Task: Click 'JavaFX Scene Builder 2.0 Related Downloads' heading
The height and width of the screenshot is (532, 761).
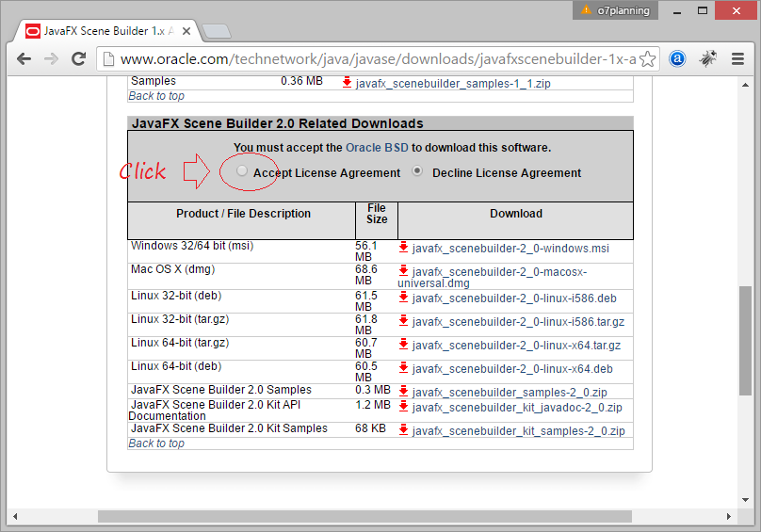Action: pos(278,123)
